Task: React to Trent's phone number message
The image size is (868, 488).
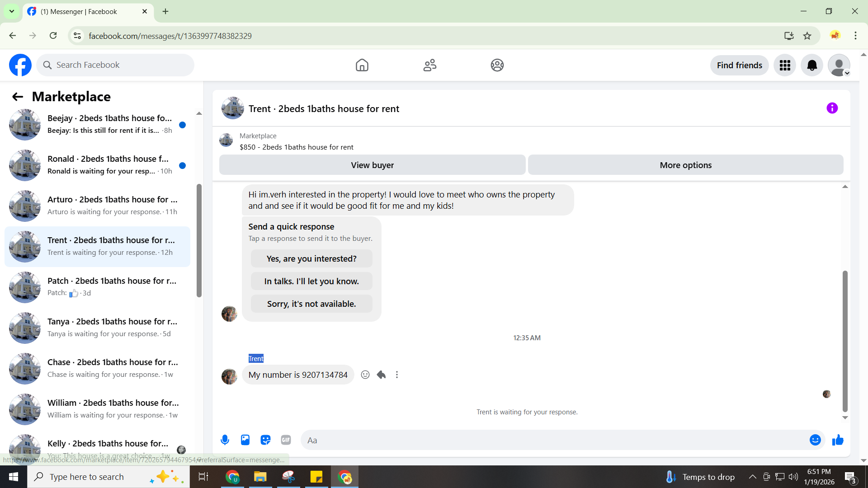Action: [x=365, y=375]
